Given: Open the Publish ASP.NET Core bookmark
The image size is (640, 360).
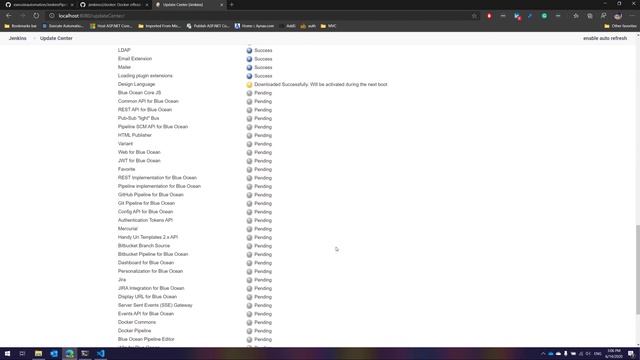Looking at the screenshot, I should [x=208, y=26].
